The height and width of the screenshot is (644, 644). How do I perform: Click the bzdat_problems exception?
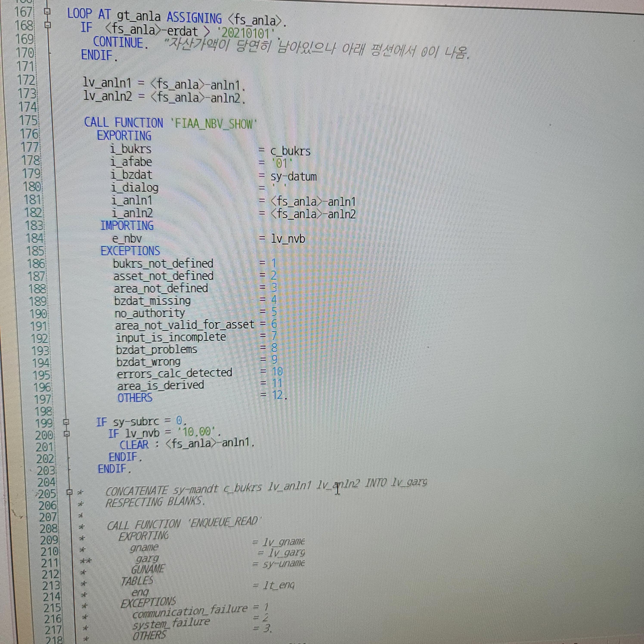point(156,350)
